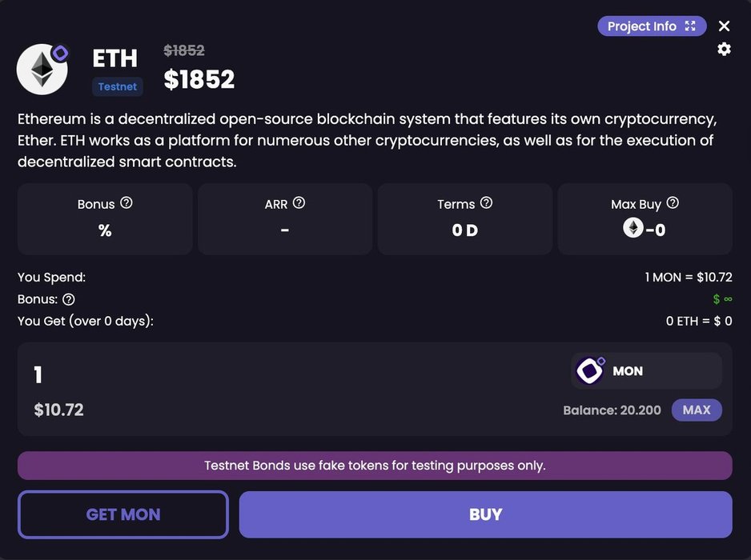The width and height of the screenshot is (751, 560).
Task: Click the MON token logo icon
Action: 590,371
